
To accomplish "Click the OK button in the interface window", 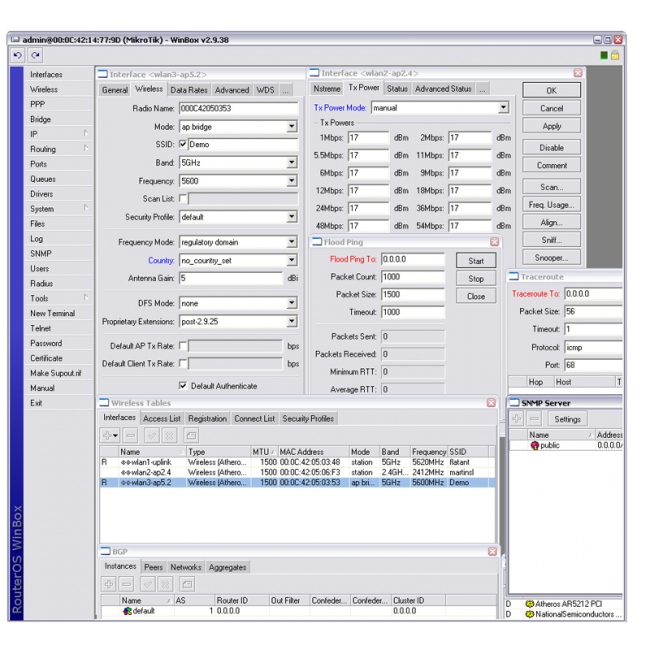I will [551, 90].
